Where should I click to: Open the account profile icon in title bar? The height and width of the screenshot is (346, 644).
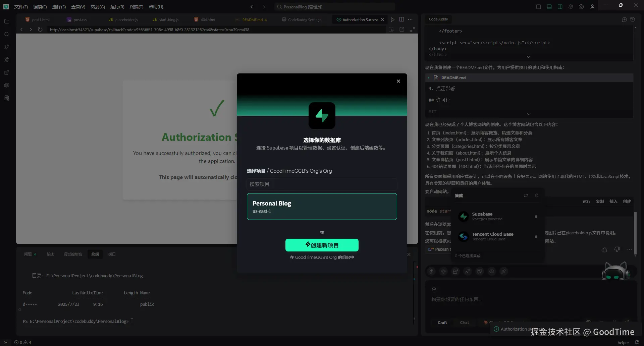click(592, 7)
